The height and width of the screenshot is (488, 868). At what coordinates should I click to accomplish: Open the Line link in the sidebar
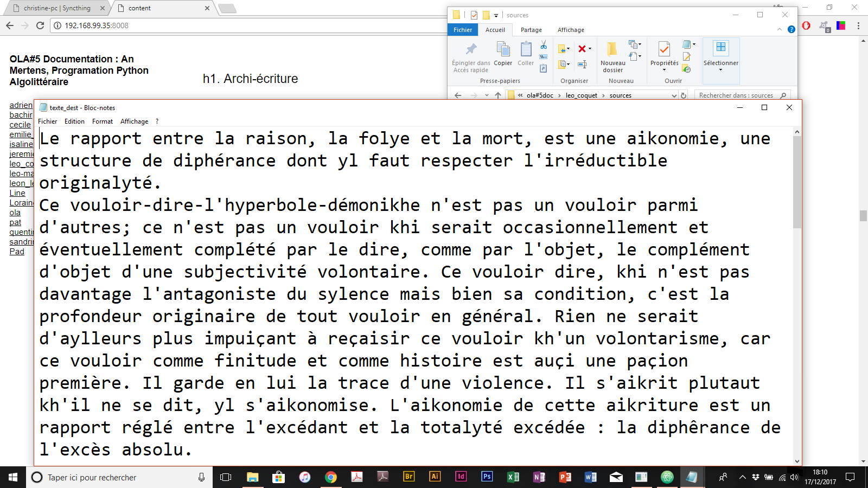pos(17,193)
